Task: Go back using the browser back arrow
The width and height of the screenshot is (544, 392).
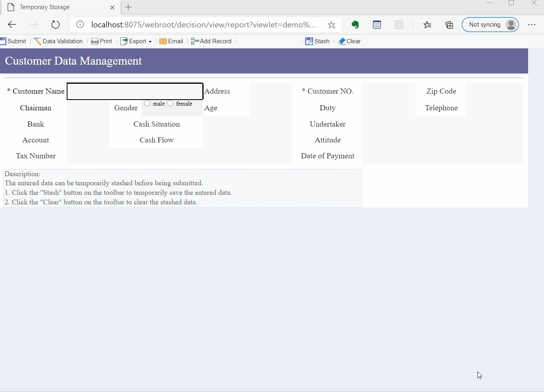Action: pos(12,25)
